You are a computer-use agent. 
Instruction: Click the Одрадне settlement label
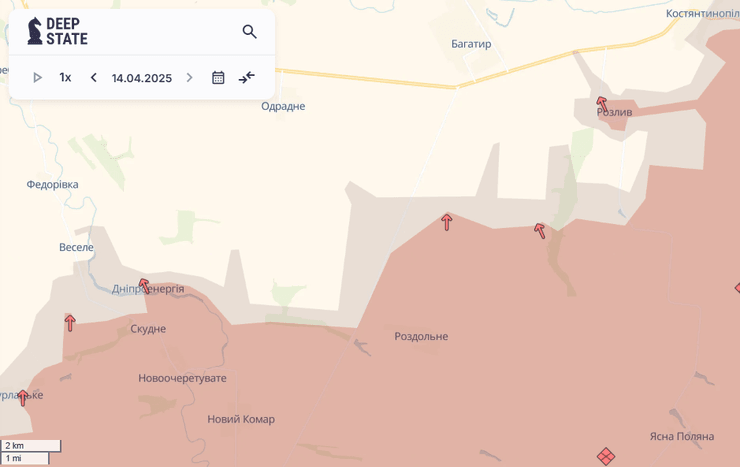click(283, 106)
